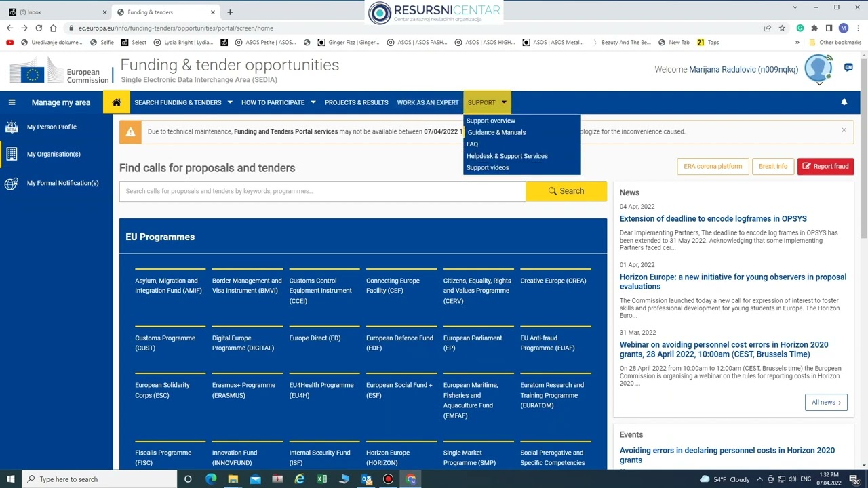Read Extension of deadline to encode logframes news
The height and width of the screenshot is (488, 868).
tap(713, 218)
